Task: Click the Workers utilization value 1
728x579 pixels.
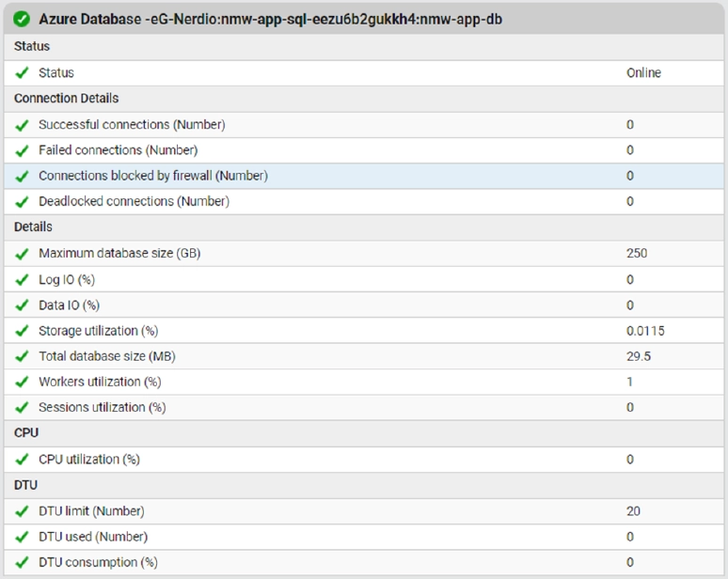Action: click(x=629, y=382)
